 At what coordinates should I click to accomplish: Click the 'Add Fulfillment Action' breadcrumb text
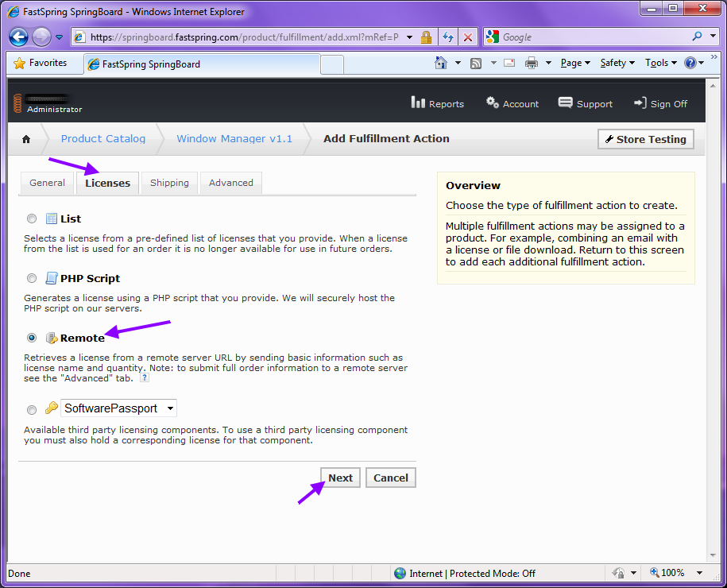click(x=386, y=138)
